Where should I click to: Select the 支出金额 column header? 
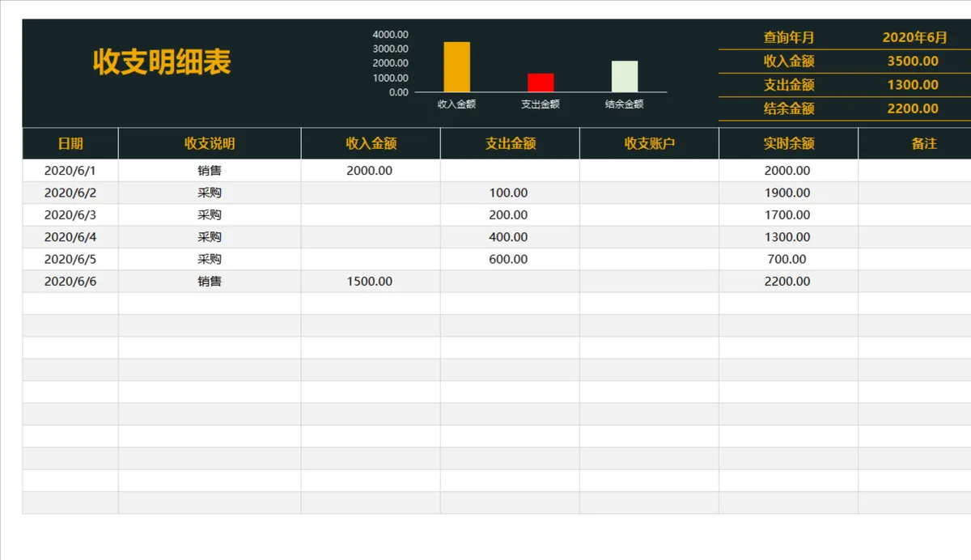point(510,143)
